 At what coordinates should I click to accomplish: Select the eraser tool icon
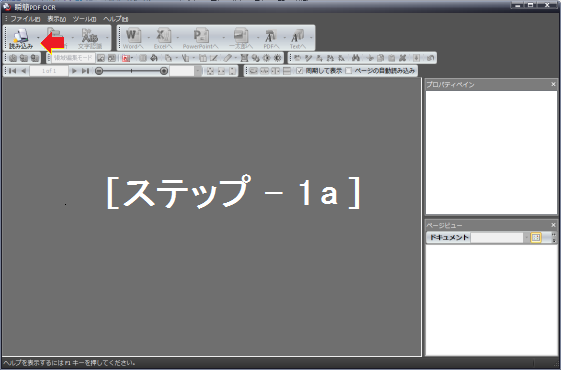coord(228,58)
